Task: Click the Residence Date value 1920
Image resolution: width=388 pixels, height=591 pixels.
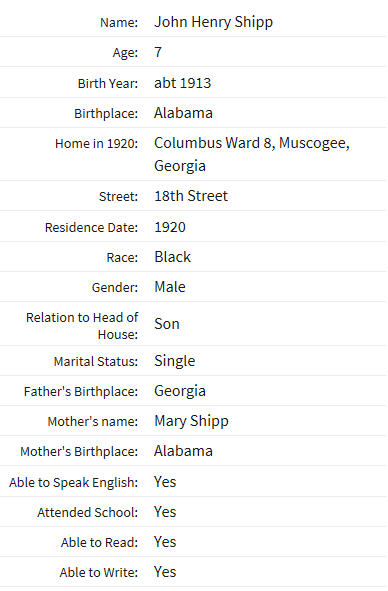Action: (x=170, y=227)
